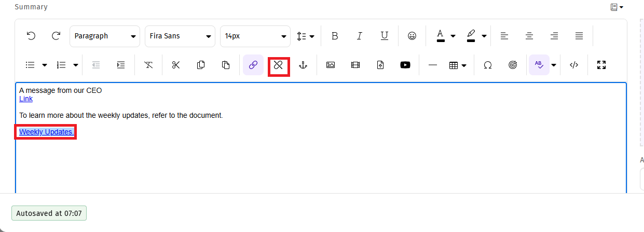Open the special character omega icon
Image resolution: width=644 pixels, height=232 pixels.
pos(488,65)
